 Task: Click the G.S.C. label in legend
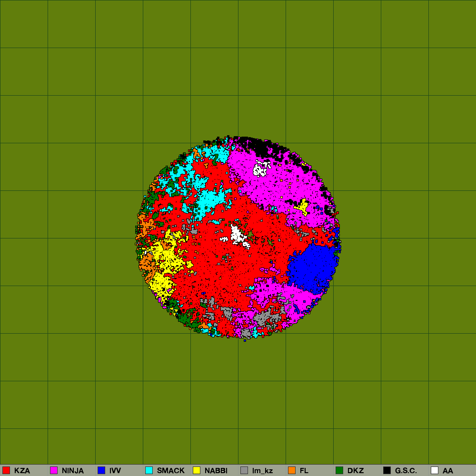pos(406,471)
